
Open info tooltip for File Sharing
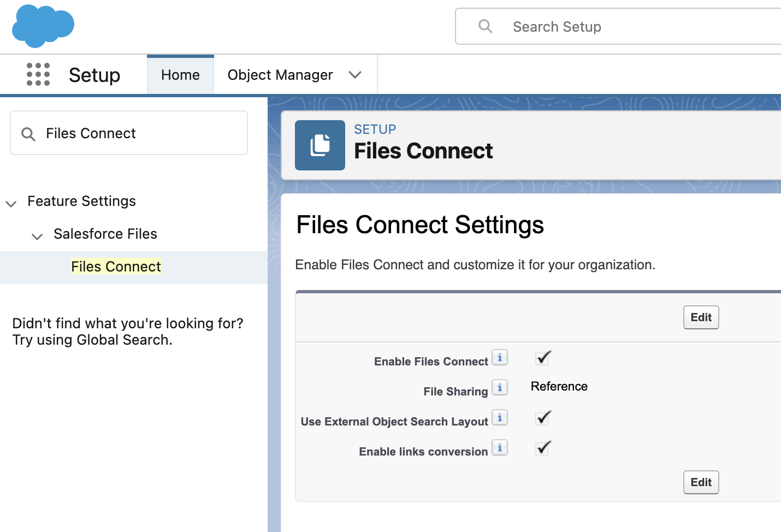click(x=500, y=387)
